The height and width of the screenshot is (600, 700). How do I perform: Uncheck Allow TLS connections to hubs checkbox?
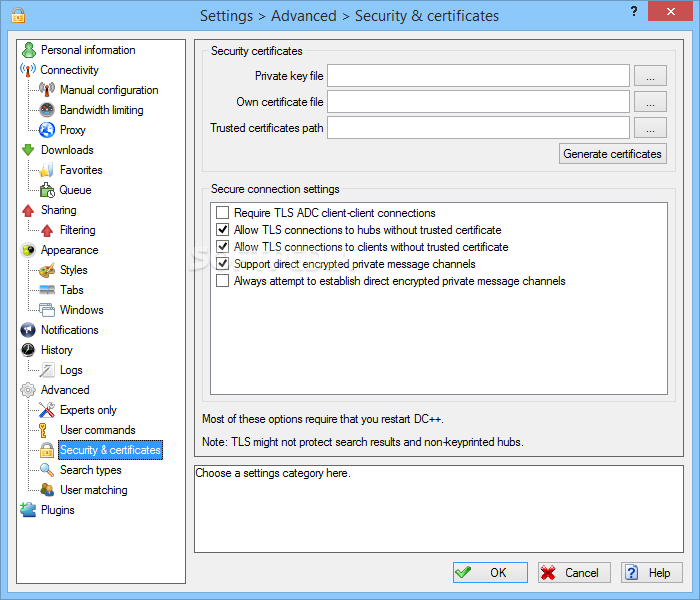[222, 229]
